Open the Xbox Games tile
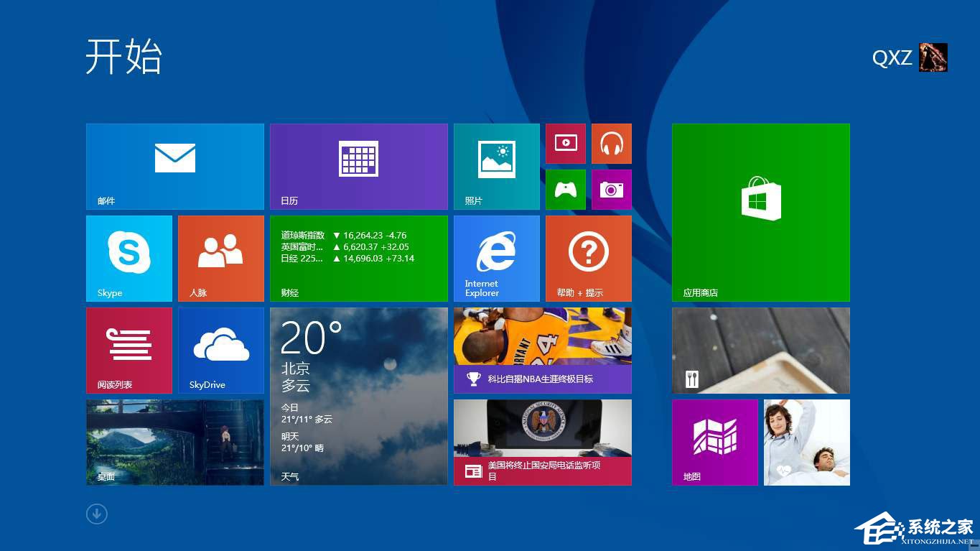Image resolution: width=980 pixels, height=551 pixels. point(565,189)
